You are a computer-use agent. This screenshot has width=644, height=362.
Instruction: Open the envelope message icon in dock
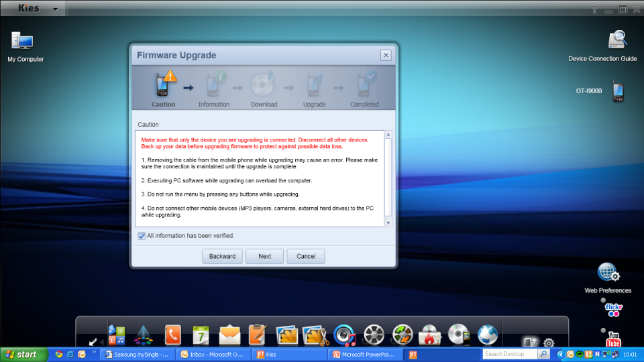[x=229, y=334]
